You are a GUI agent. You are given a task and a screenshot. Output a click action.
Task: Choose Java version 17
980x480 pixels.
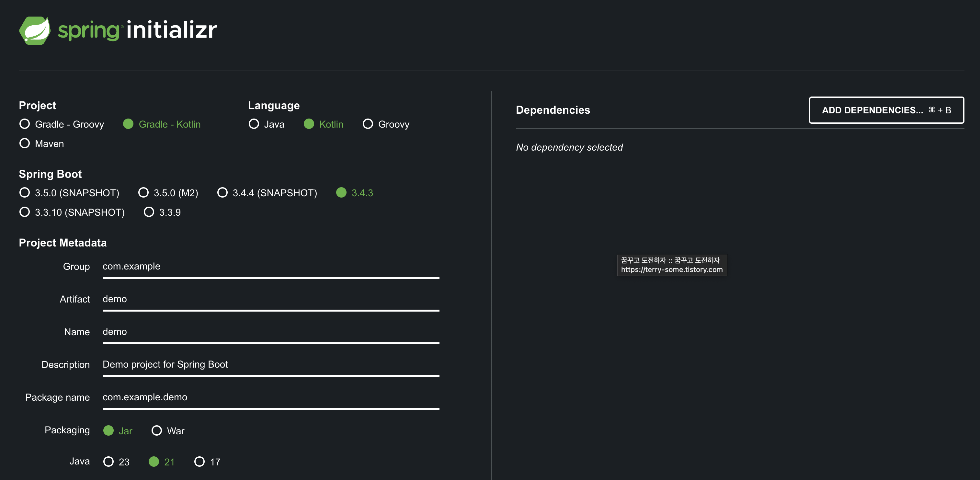pos(199,462)
